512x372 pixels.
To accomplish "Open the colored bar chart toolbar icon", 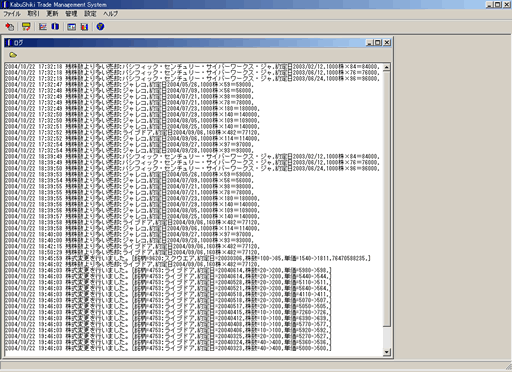I will [x=84, y=27].
